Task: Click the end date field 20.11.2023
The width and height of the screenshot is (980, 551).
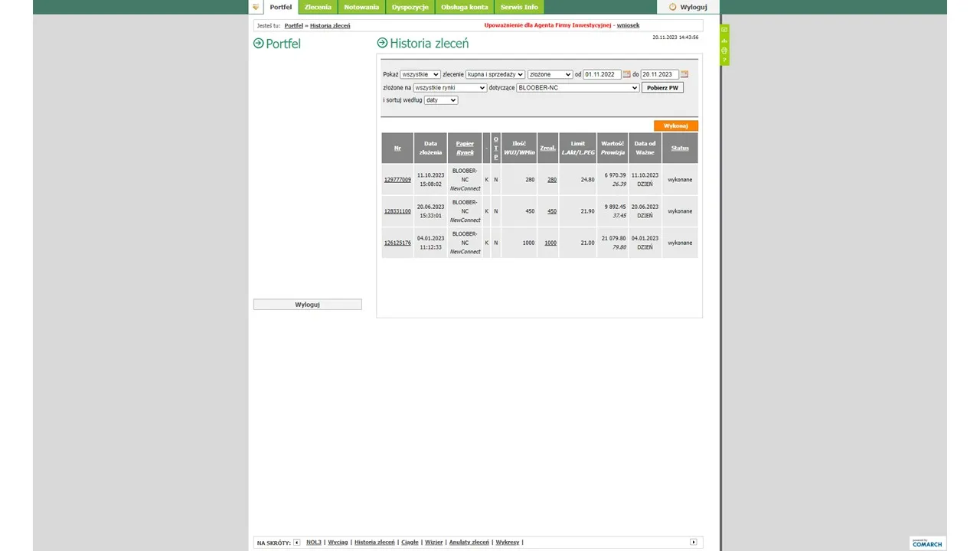Action: [659, 75]
